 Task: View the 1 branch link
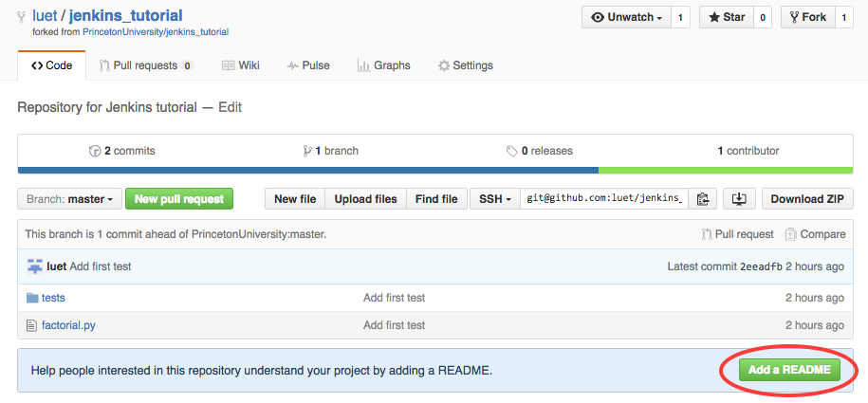point(330,151)
